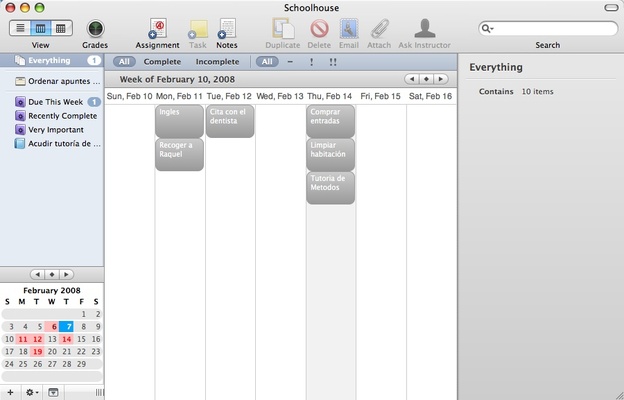Filter by Incomplete items

(217, 62)
